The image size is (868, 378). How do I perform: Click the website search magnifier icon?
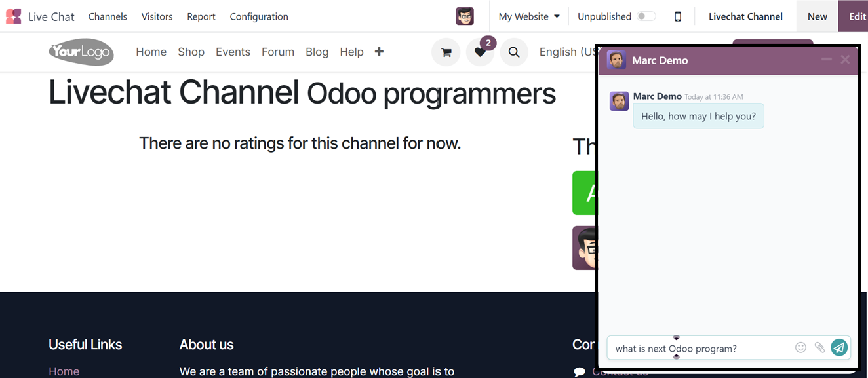click(x=514, y=52)
